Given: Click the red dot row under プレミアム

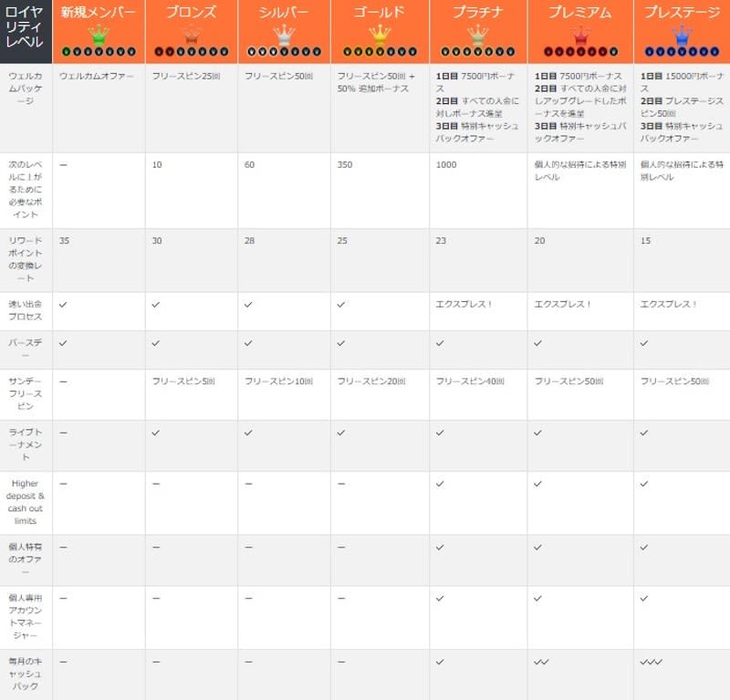Looking at the screenshot, I should click(x=580, y=52).
